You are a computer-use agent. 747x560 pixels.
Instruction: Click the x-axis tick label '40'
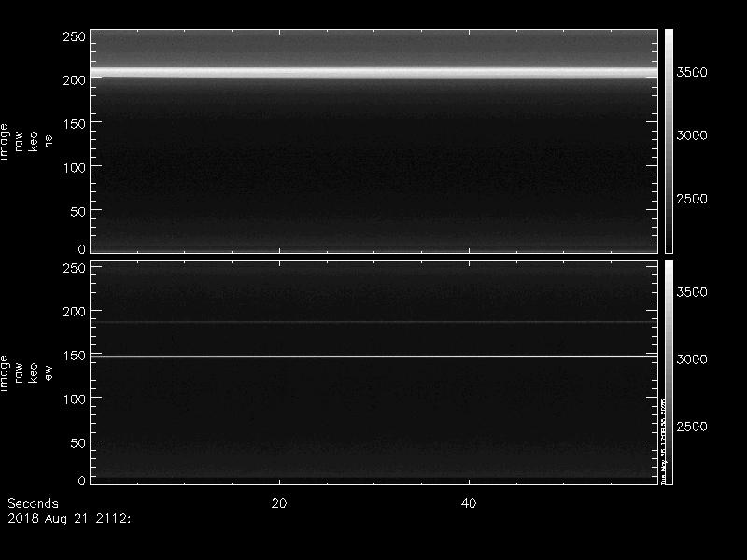(469, 503)
